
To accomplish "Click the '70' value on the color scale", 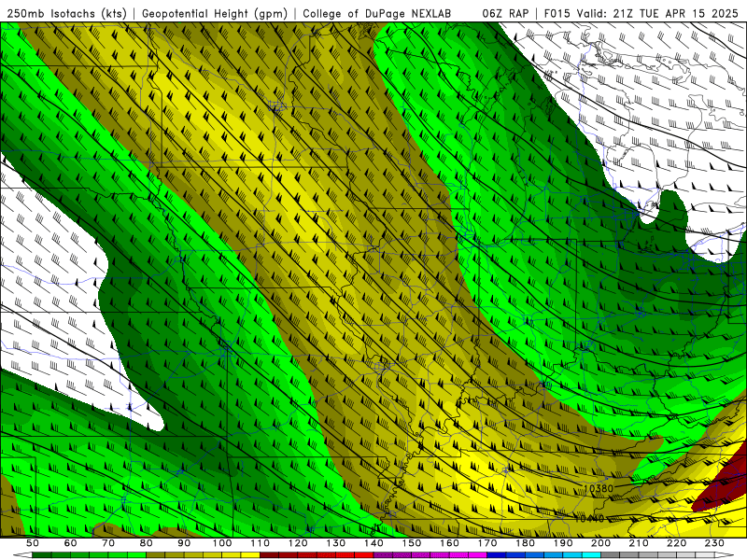I will (108, 543).
